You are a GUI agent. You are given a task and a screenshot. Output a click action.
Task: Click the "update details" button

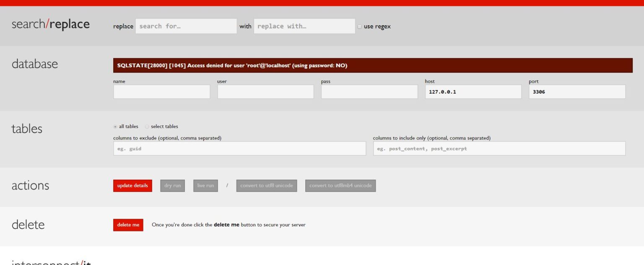132,185
